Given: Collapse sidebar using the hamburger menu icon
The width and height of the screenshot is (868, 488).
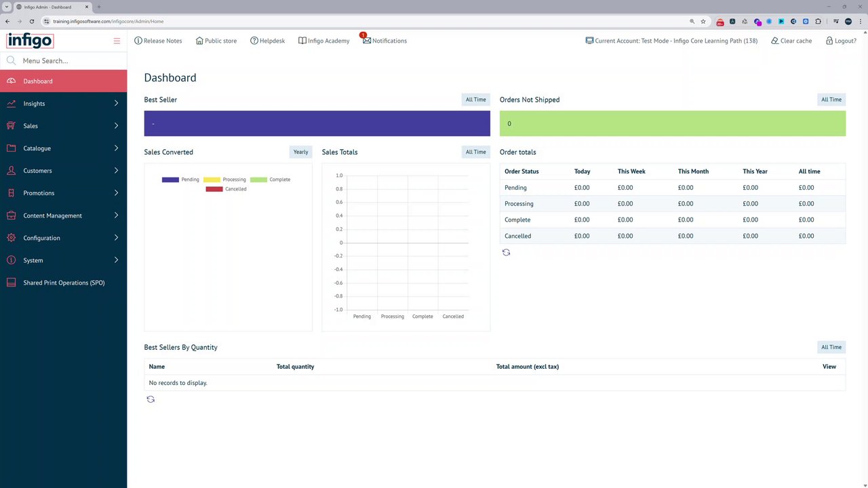Looking at the screenshot, I should [117, 41].
